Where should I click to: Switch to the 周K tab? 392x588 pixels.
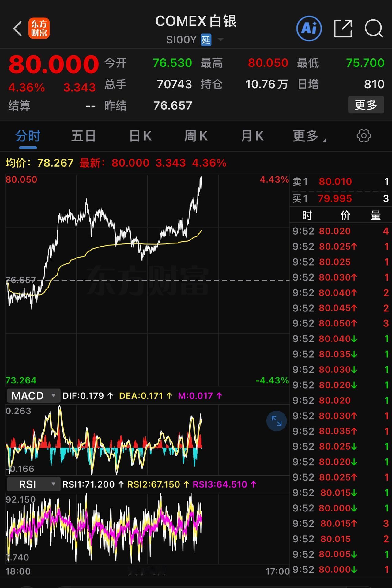point(196,136)
